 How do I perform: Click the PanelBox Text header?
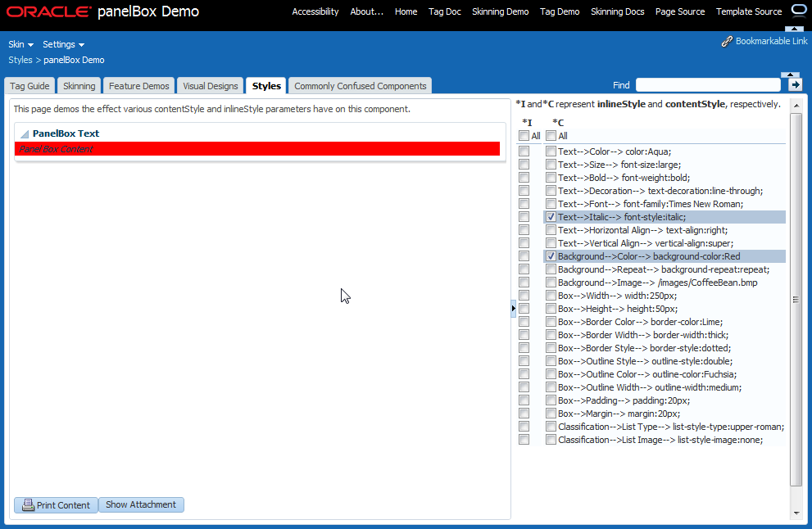[x=66, y=133]
